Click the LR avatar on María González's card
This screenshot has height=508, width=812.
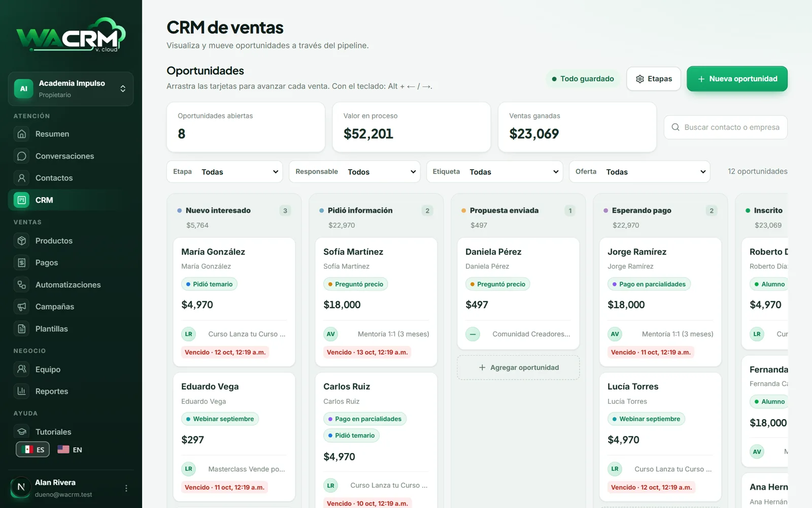pos(189,334)
